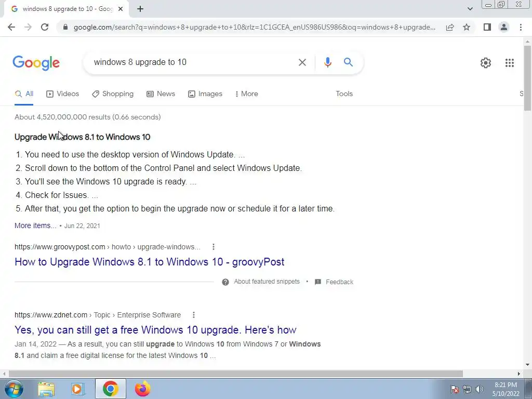532x399 pixels.
Task: Open Windows Explorer from the taskbar
Action: [46, 389]
